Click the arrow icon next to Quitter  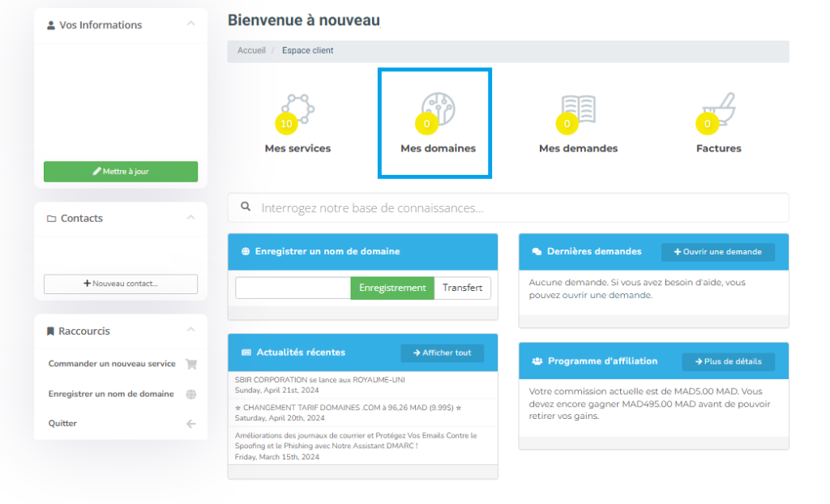click(x=191, y=424)
